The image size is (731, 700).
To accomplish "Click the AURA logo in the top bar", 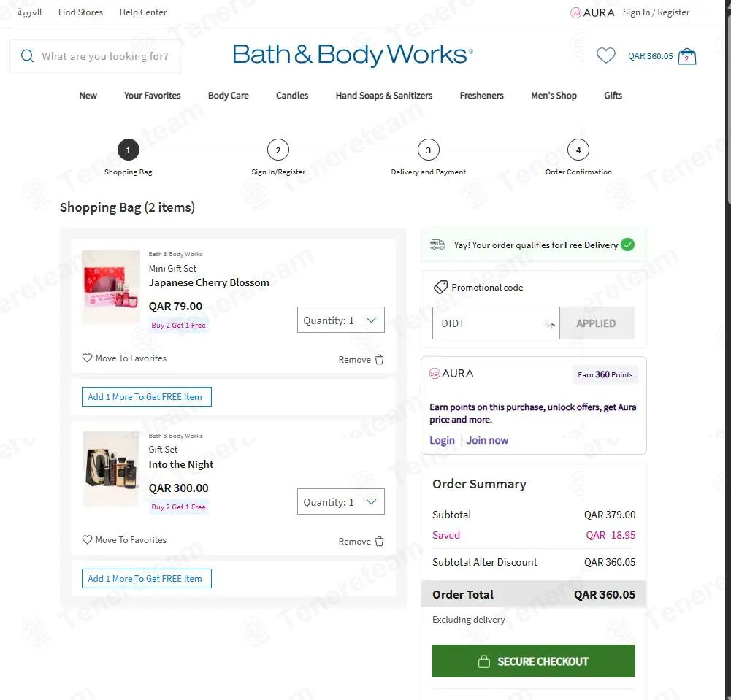I will (x=592, y=12).
